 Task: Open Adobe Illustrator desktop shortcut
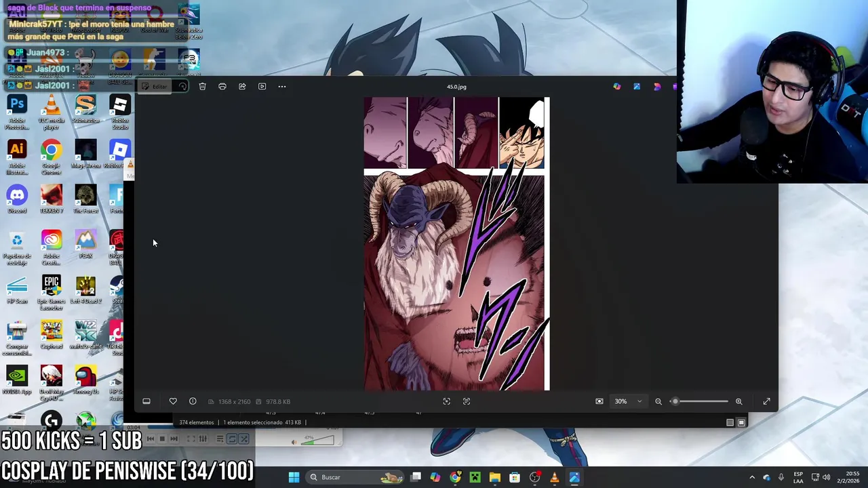17,158
